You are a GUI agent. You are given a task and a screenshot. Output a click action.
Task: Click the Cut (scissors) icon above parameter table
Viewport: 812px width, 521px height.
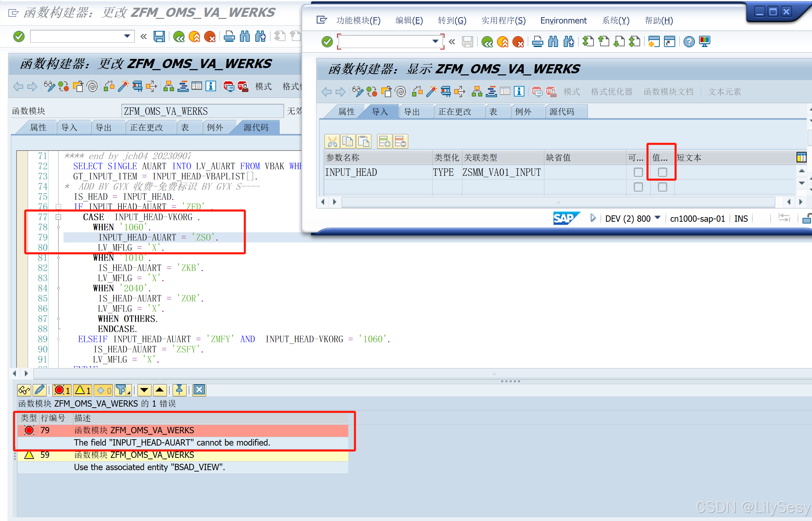coord(332,141)
